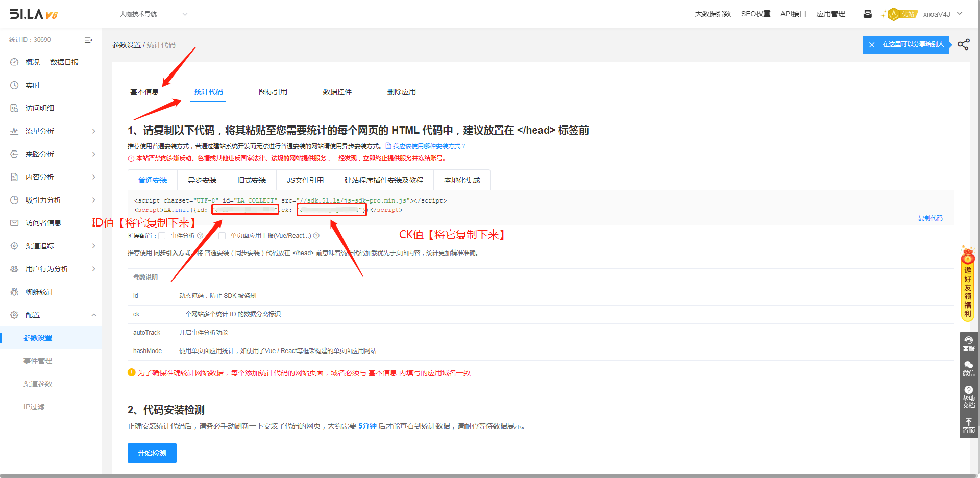The image size is (980, 478).
Task: Click the 吸引力分析 pie icon
Action: coord(14,200)
